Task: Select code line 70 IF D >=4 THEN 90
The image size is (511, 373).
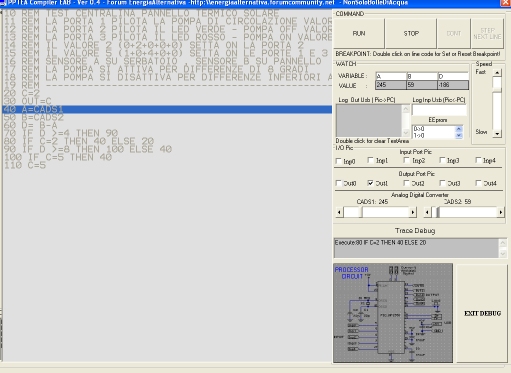Action: click(167, 133)
